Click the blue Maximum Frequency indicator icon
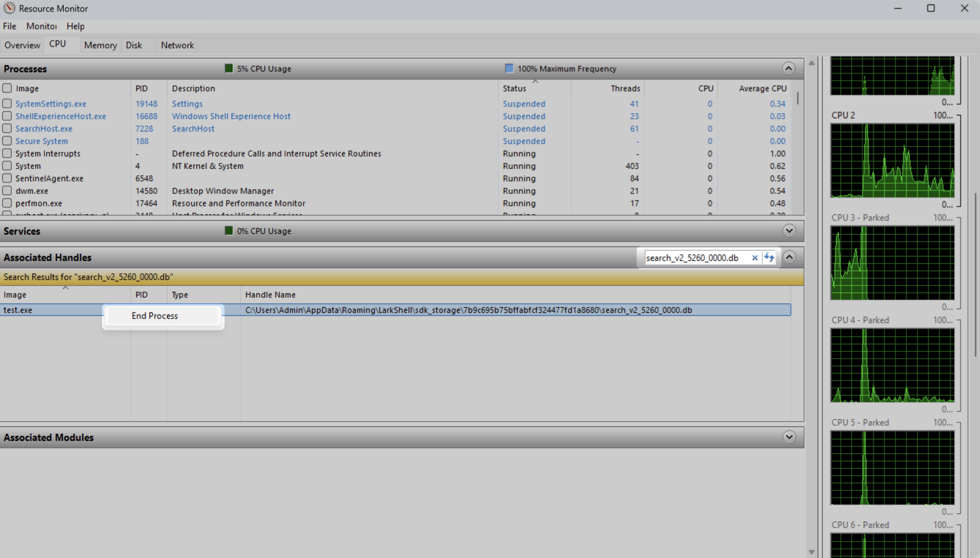Viewport: 980px width, 558px height. coord(510,68)
